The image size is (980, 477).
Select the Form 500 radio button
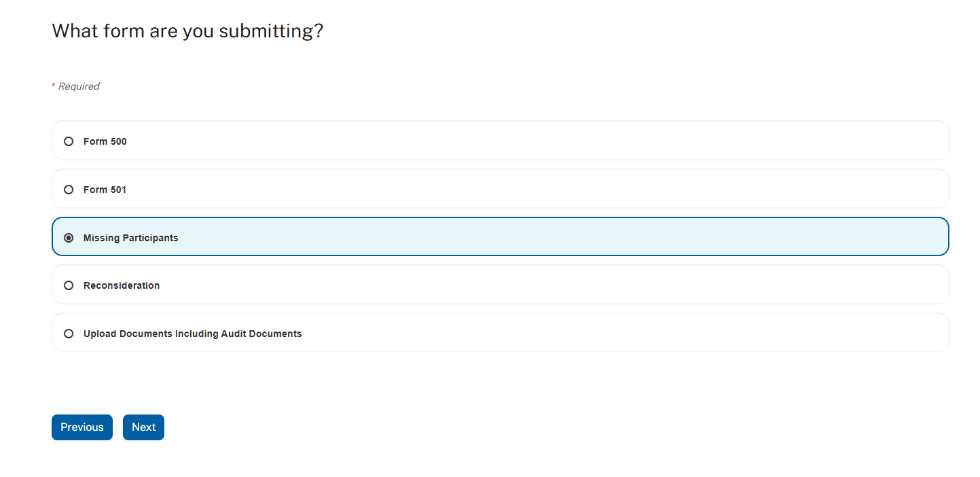tap(69, 141)
